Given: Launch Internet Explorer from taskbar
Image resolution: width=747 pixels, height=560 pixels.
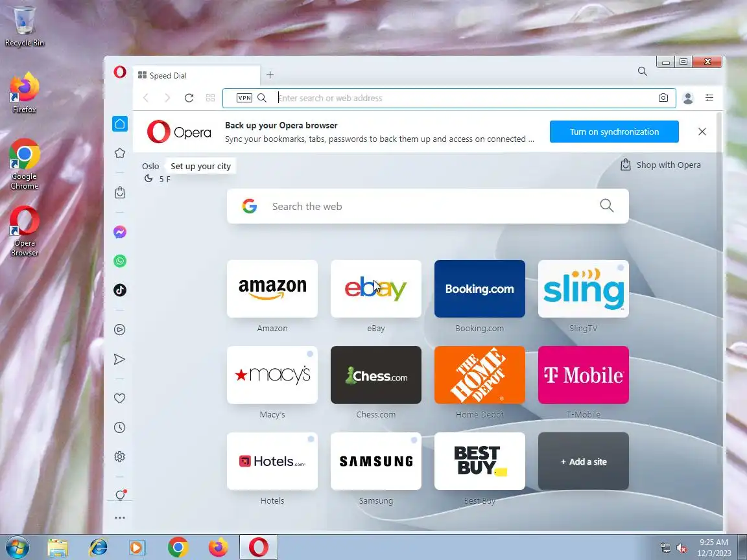Looking at the screenshot, I should pyautogui.click(x=98, y=548).
